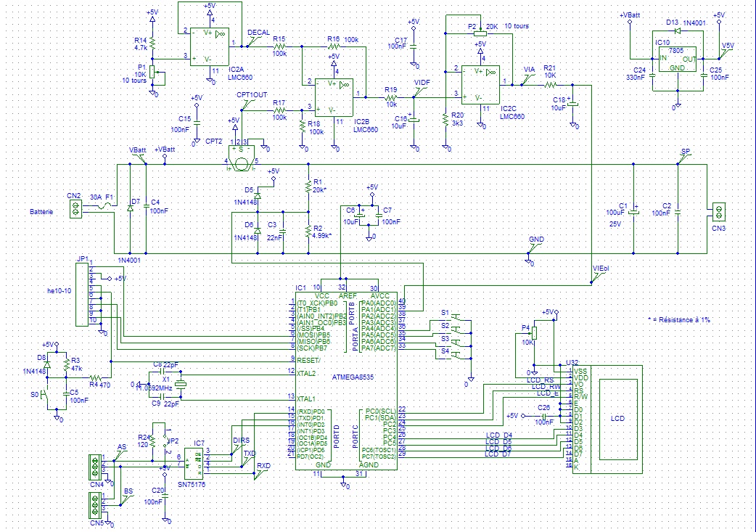This screenshot has height=532, width=756.
Task: Select the IC7 SN75176 transceiver block
Action: 194,464
